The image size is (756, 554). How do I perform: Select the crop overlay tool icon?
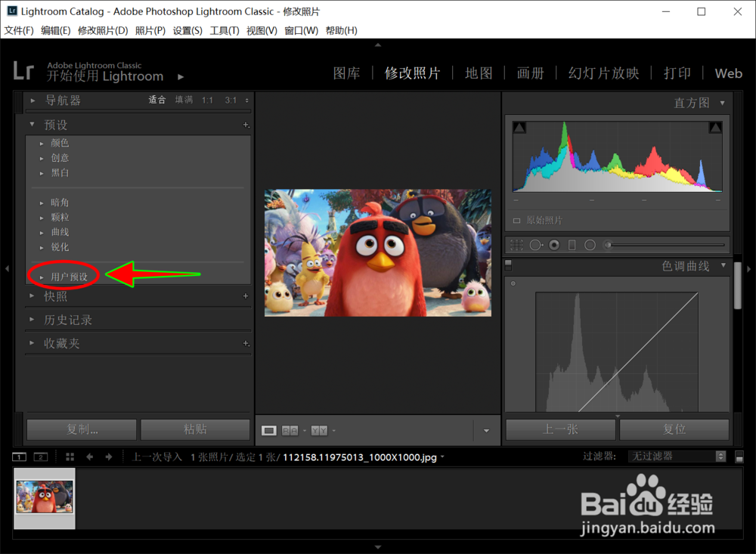pyautogui.click(x=516, y=245)
